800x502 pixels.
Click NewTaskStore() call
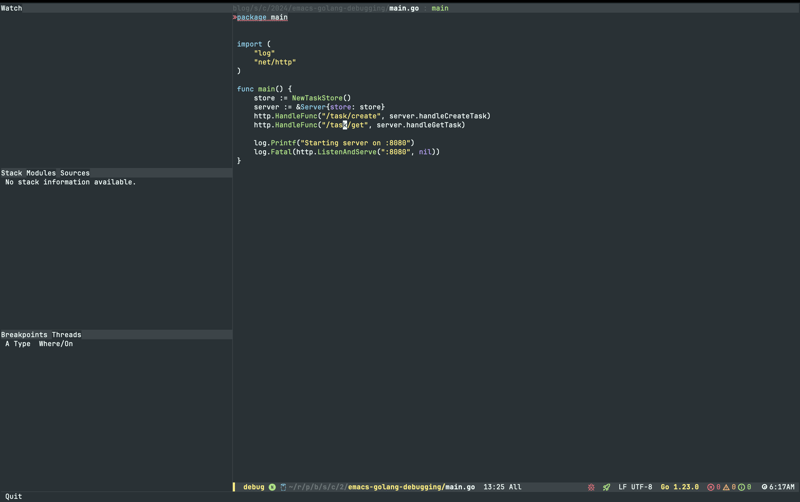[x=321, y=98]
